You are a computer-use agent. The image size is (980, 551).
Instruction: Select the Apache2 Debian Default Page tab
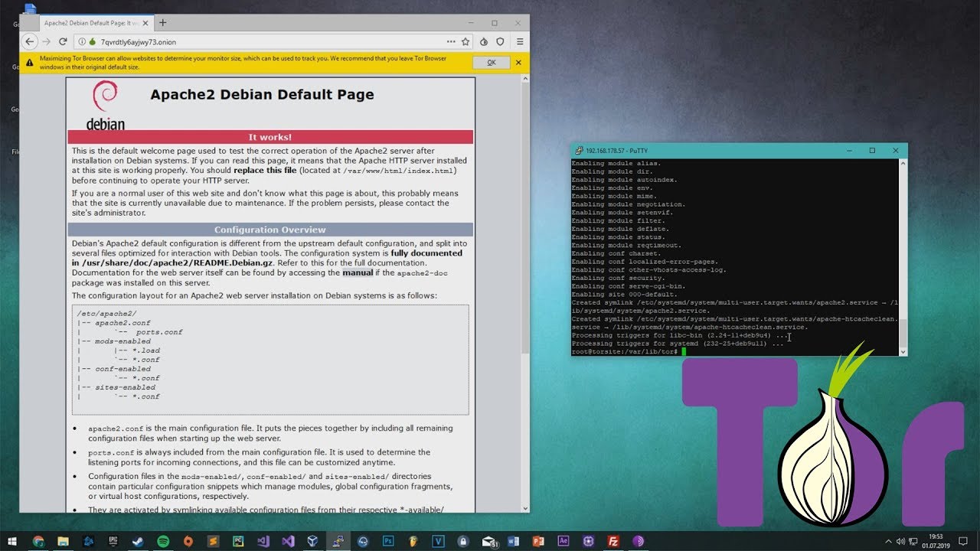(96, 23)
